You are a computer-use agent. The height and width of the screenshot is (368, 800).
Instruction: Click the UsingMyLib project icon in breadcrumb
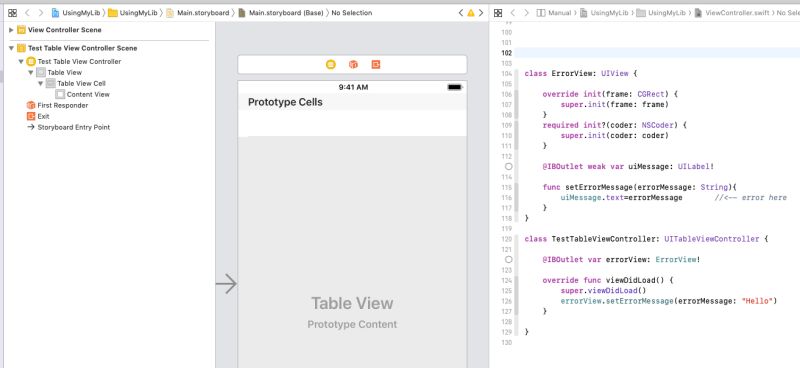(55, 13)
